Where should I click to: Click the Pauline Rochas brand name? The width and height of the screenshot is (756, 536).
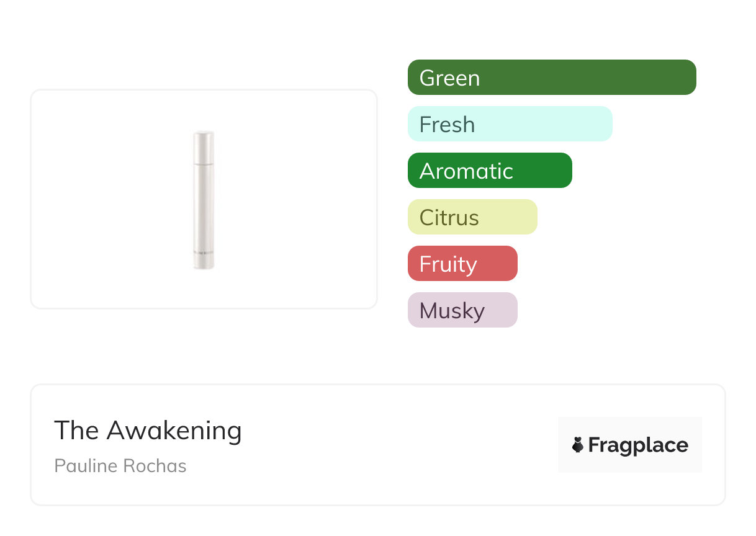click(120, 465)
